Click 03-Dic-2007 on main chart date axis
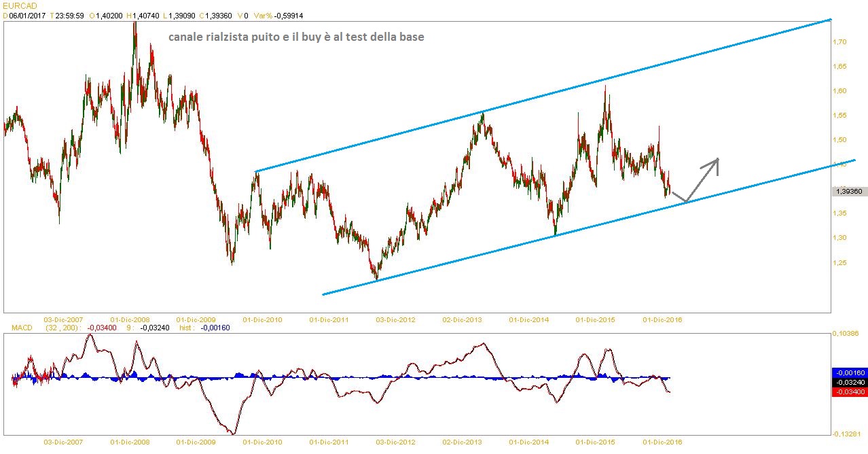This screenshot has height=454, width=868. [62, 319]
